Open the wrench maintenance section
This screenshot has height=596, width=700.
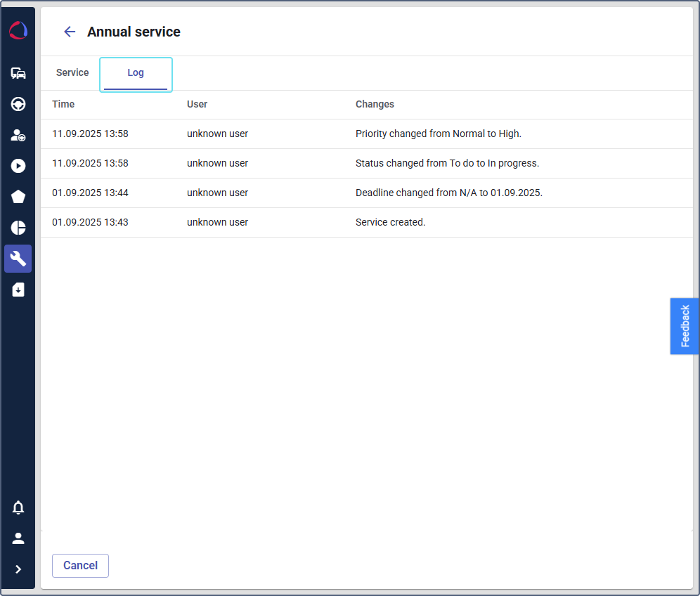tap(18, 259)
